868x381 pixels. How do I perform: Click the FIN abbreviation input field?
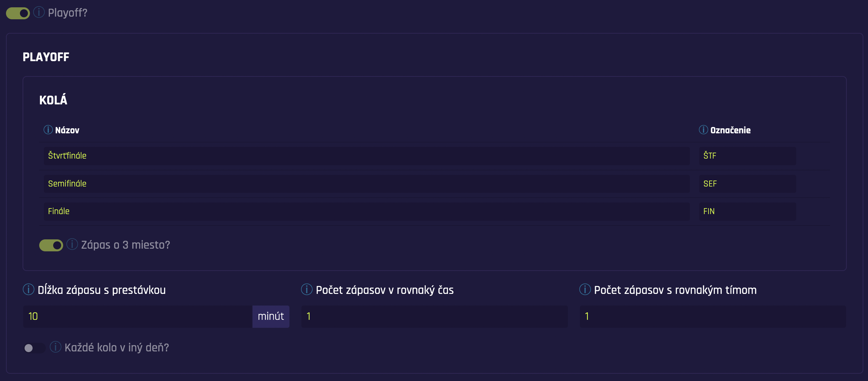747,211
